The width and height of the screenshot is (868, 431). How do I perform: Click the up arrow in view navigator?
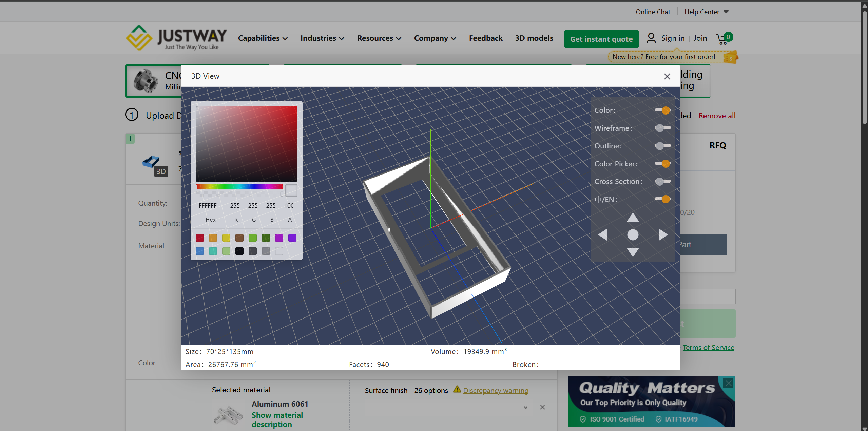click(x=633, y=218)
